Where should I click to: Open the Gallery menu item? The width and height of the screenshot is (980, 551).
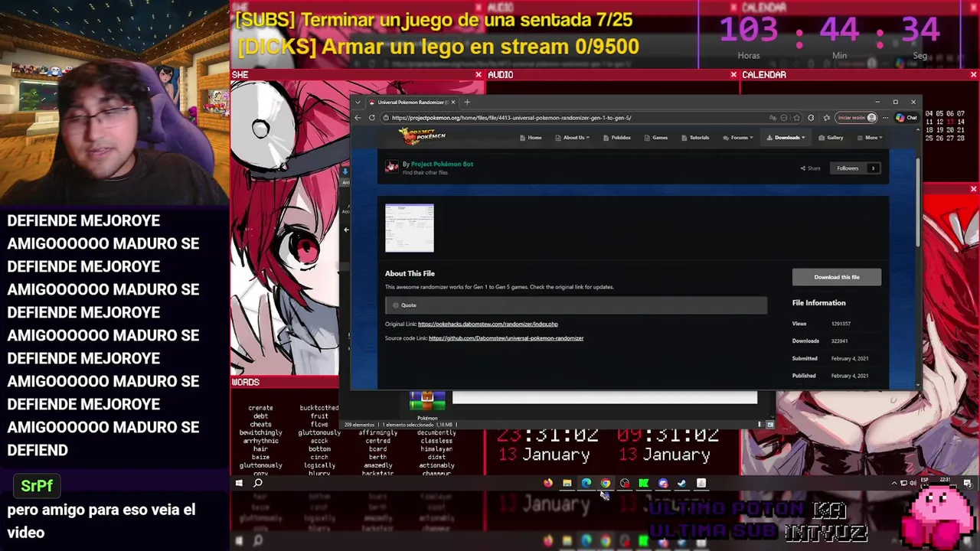831,138
